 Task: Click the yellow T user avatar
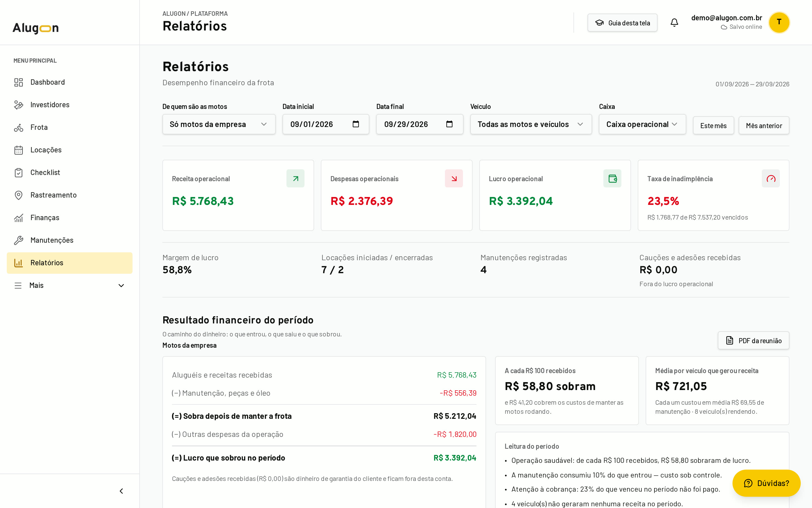coord(779,23)
